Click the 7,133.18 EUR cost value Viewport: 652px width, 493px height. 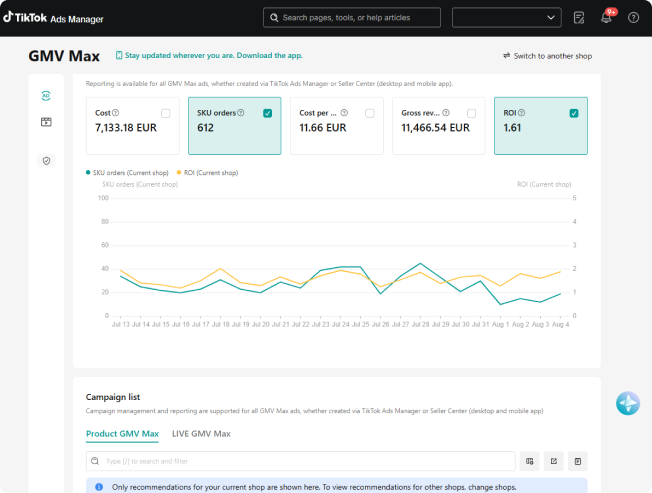click(x=126, y=128)
